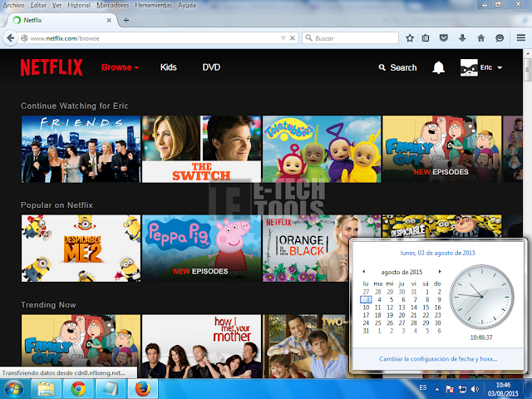Viewport: 532px width, 399px height.
Task: Open the Despicable Me 2 thumbnail
Action: pos(81,248)
